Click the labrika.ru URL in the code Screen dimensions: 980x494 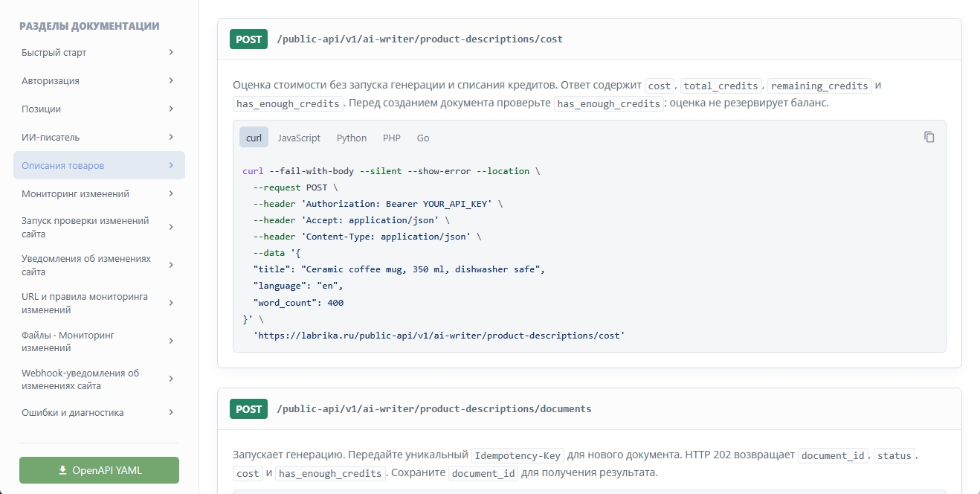(439, 336)
